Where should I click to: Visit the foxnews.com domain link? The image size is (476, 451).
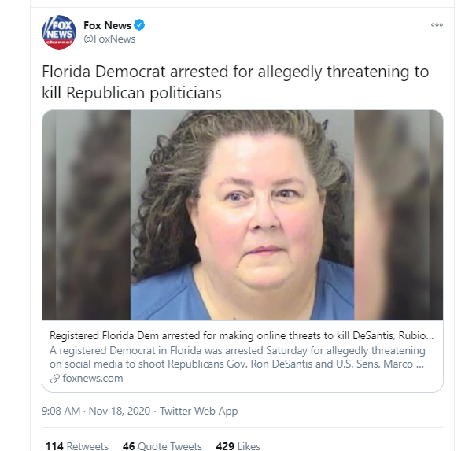tap(93, 379)
